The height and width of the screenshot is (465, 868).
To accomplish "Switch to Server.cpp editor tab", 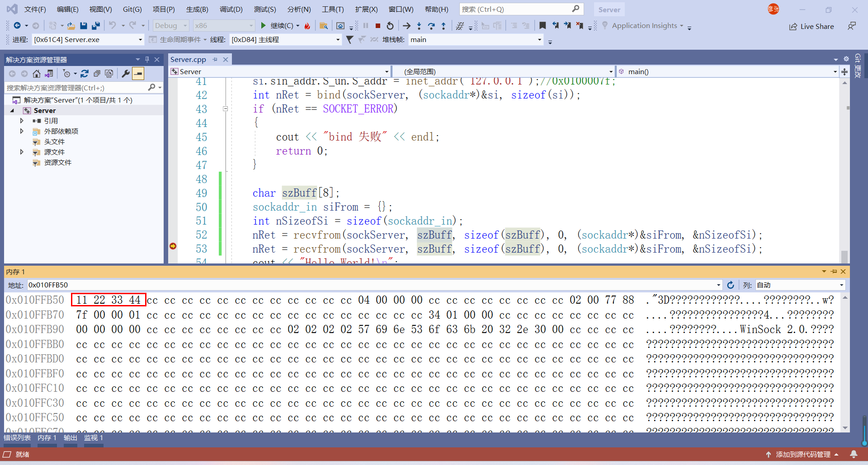I will click(x=188, y=59).
